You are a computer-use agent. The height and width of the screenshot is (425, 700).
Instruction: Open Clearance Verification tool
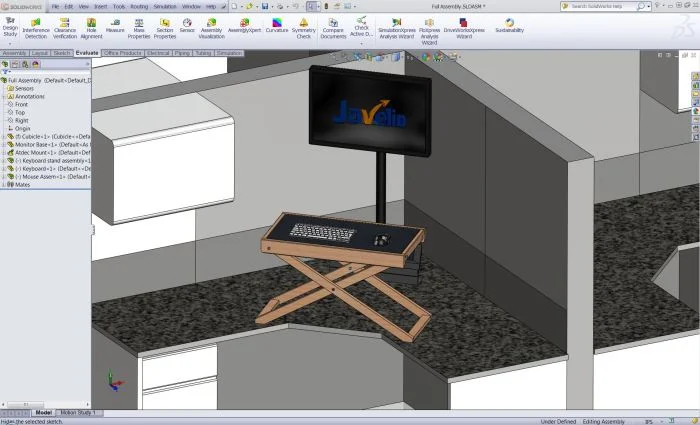(64, 27)
